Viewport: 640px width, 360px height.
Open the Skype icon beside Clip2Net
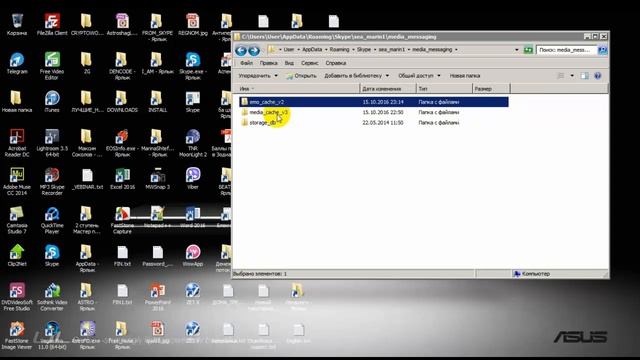pos(52,256)
